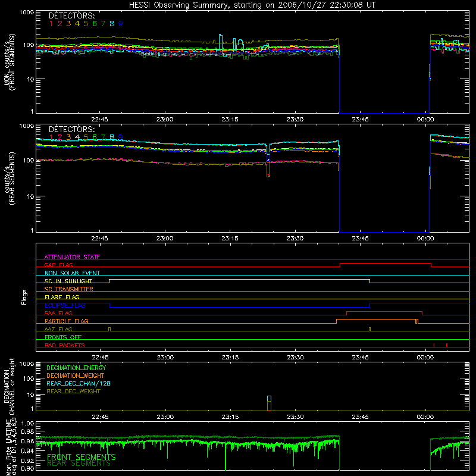Click the GAP_FLAG label

coord(58,265)
